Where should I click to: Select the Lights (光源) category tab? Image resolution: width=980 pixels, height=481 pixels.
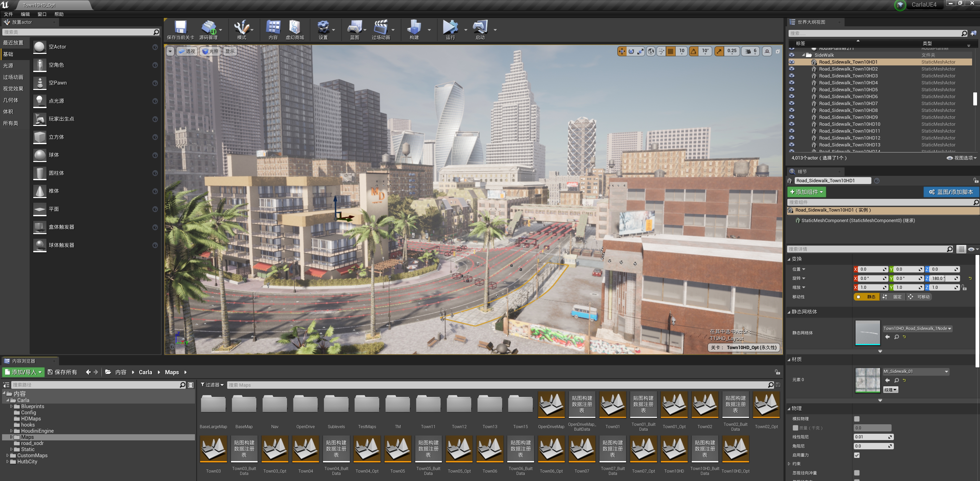8,66
